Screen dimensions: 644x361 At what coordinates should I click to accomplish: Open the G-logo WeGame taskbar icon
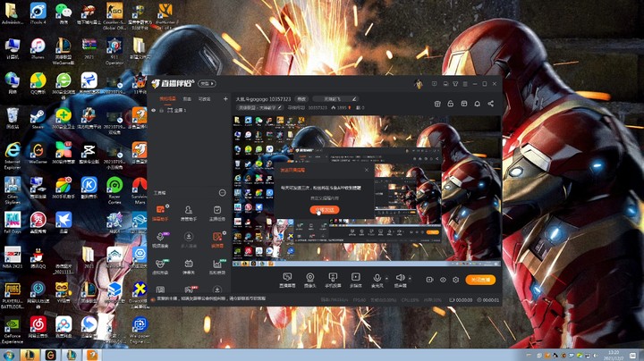pyautogui.click(x=50, y=355)
